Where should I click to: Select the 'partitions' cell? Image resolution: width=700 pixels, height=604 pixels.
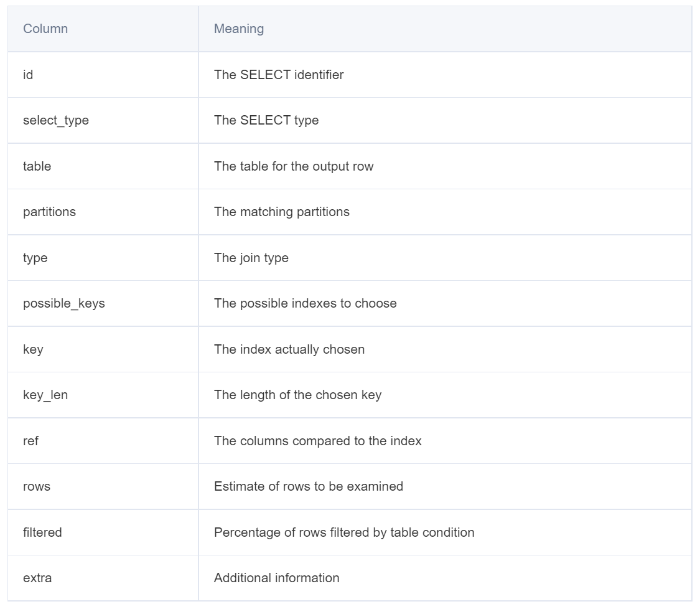[x=103, y=212]
